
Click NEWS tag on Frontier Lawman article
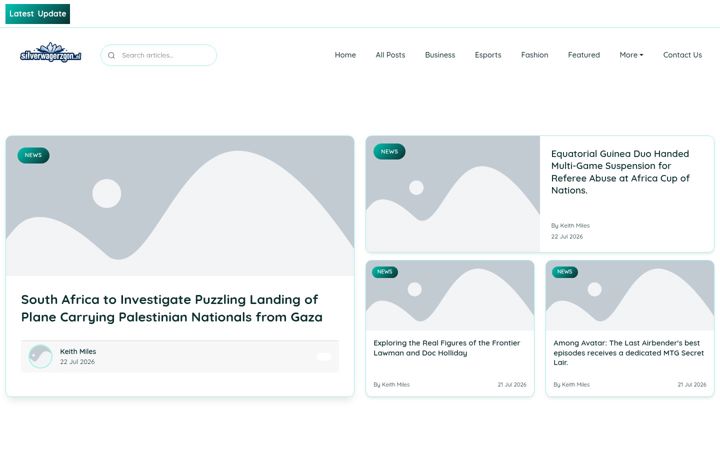pyautogui.click(x=385, y=272)
